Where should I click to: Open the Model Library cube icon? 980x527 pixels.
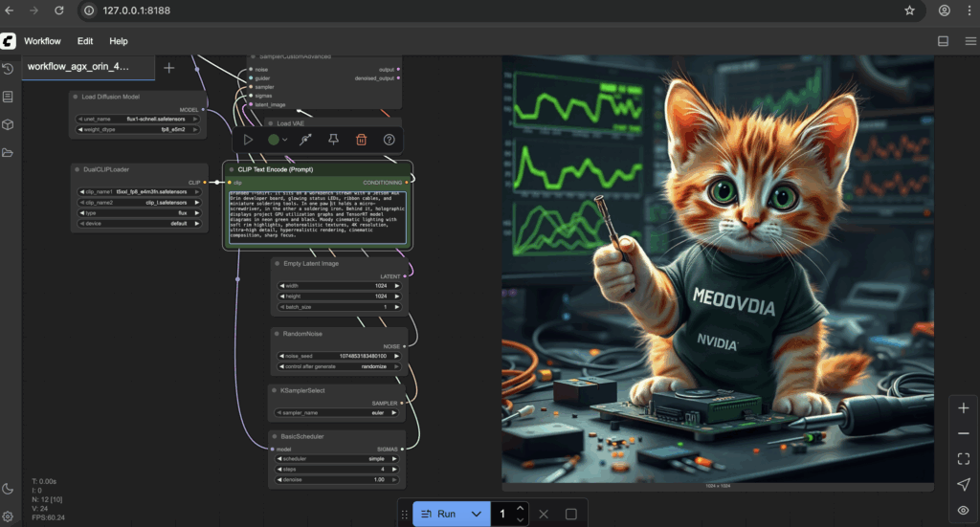[8, 124]
